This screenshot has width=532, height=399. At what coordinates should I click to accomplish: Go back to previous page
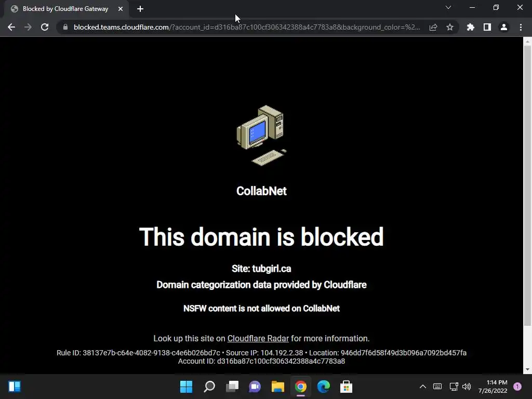click(11, 27)
